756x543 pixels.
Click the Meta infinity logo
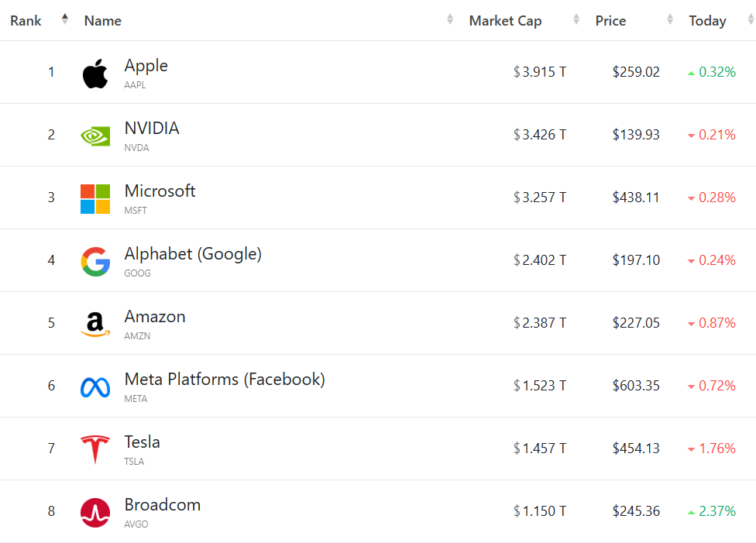[95, 387]
